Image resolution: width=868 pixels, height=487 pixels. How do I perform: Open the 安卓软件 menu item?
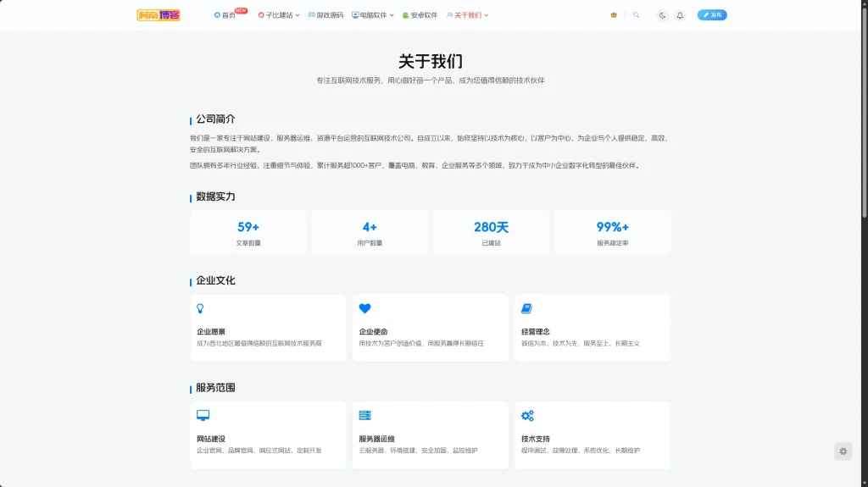tap(420, 15)
